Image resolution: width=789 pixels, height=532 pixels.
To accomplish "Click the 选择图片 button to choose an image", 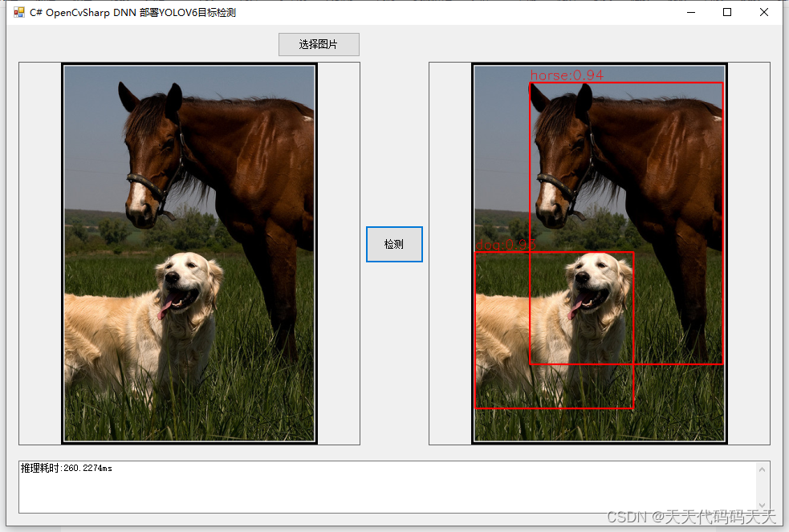I will (318, 44).
